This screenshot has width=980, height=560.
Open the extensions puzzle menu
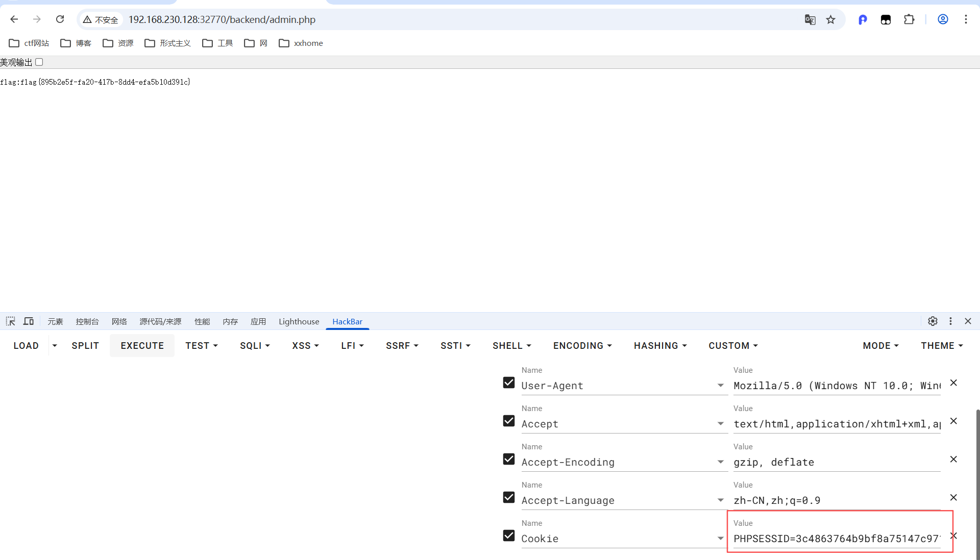[909, 19]
